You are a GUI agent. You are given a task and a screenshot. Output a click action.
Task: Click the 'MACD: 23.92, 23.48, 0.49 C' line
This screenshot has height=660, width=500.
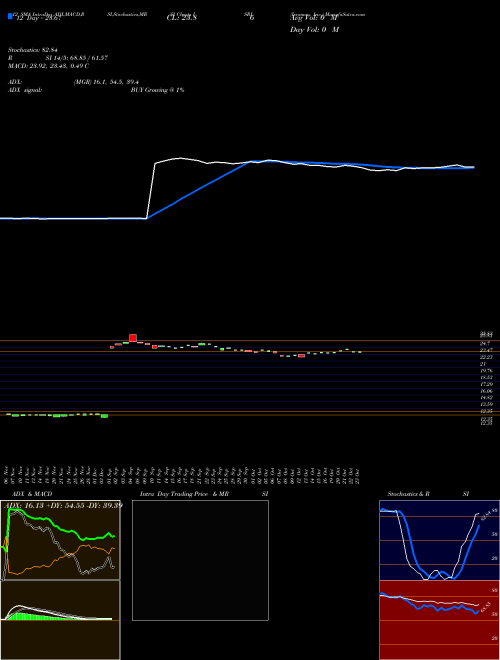coord(48,66)
